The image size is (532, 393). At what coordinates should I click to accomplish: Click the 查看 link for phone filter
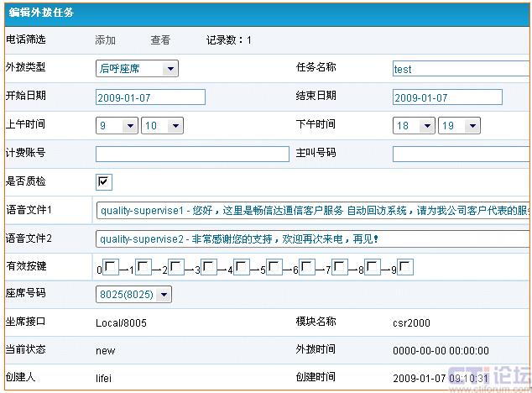(x=160, y=40)
